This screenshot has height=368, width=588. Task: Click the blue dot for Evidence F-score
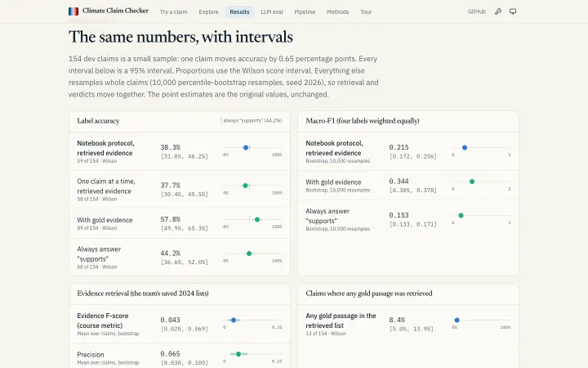tap(234, 321)
